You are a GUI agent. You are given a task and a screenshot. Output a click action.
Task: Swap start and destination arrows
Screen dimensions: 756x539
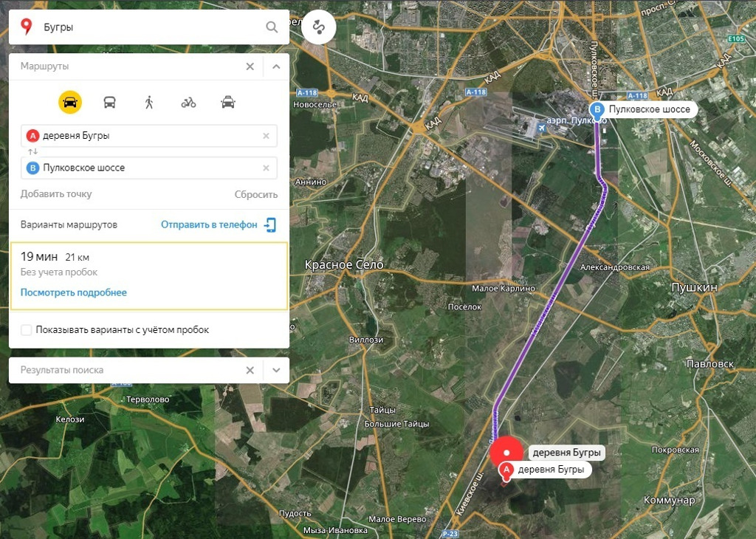point(32,152)
